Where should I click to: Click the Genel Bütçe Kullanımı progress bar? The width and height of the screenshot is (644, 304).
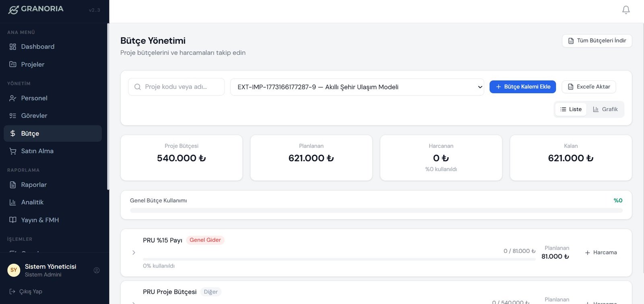point(376,210)
